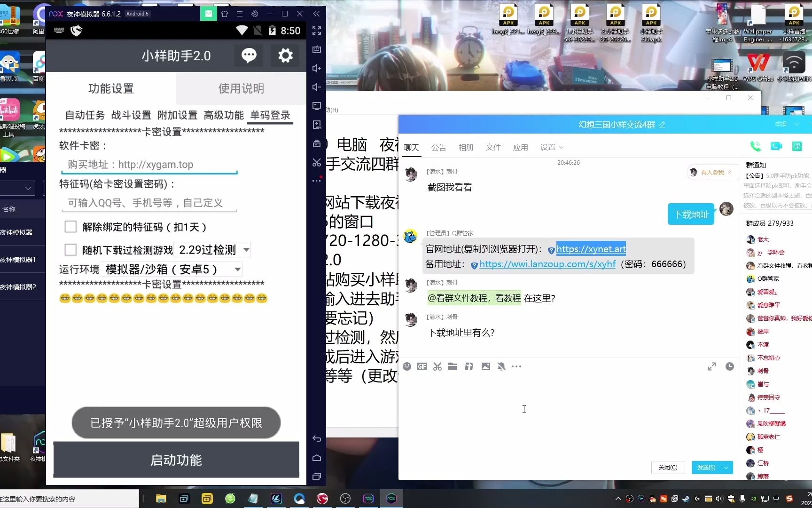Click 软件卡密 input field
The width and height of the screenshot is (812, 508).
[x=149, y=165]
